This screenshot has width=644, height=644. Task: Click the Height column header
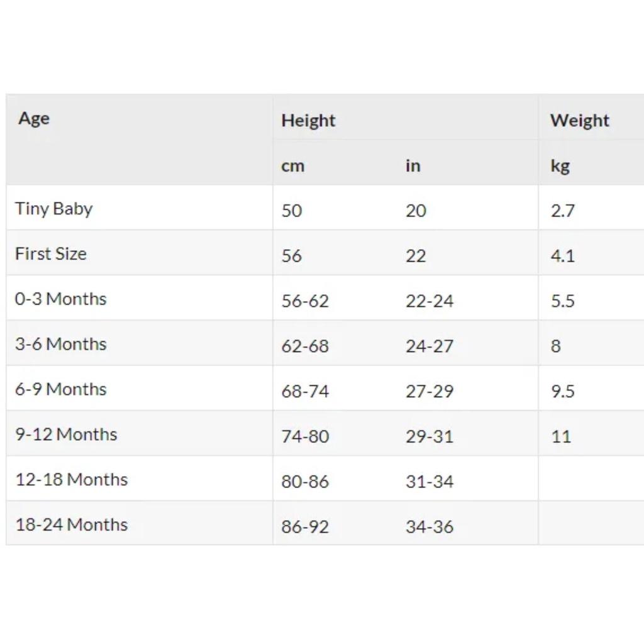click(x=308, y=121)
